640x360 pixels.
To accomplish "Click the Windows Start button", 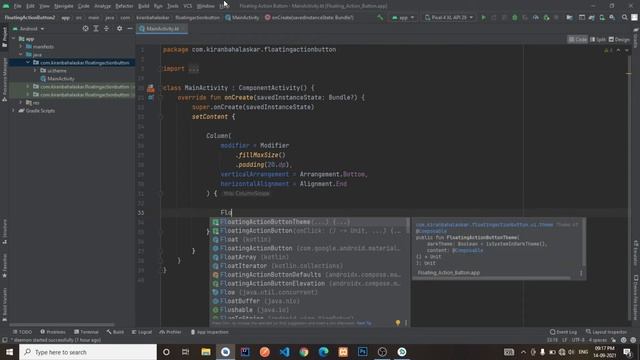I will (x=9, y=352).
